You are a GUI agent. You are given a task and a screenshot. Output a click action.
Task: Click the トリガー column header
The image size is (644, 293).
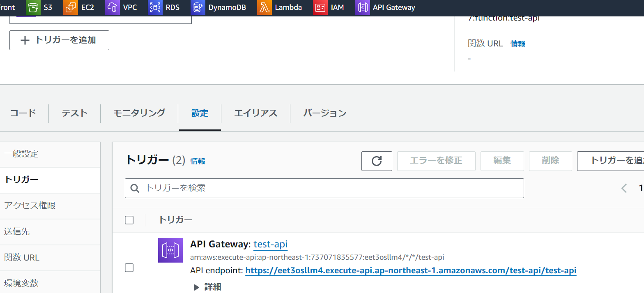coord(175,220)
